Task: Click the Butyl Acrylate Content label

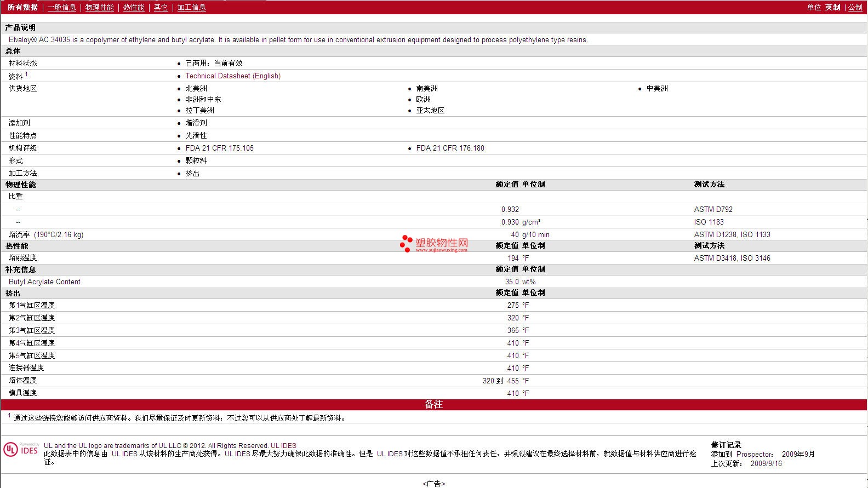Action: tap(44, 282)
